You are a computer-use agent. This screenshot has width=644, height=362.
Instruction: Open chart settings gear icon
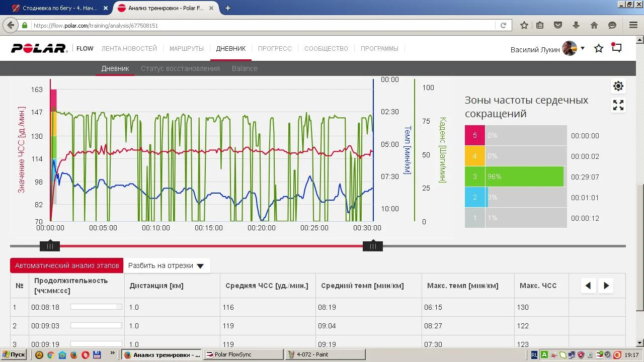[x=618, y=86]
